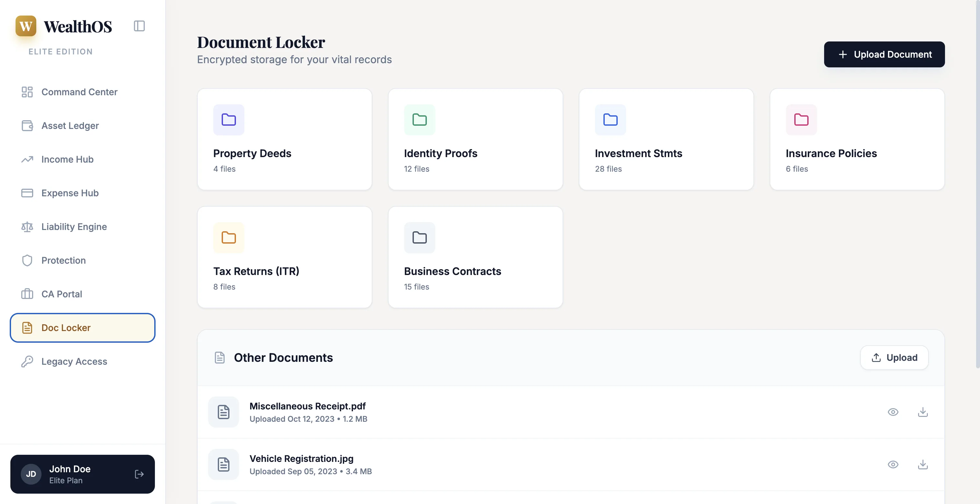Open Liability Engine section
Viewport: 980px width, 504px height.
(x=83, y=227)
